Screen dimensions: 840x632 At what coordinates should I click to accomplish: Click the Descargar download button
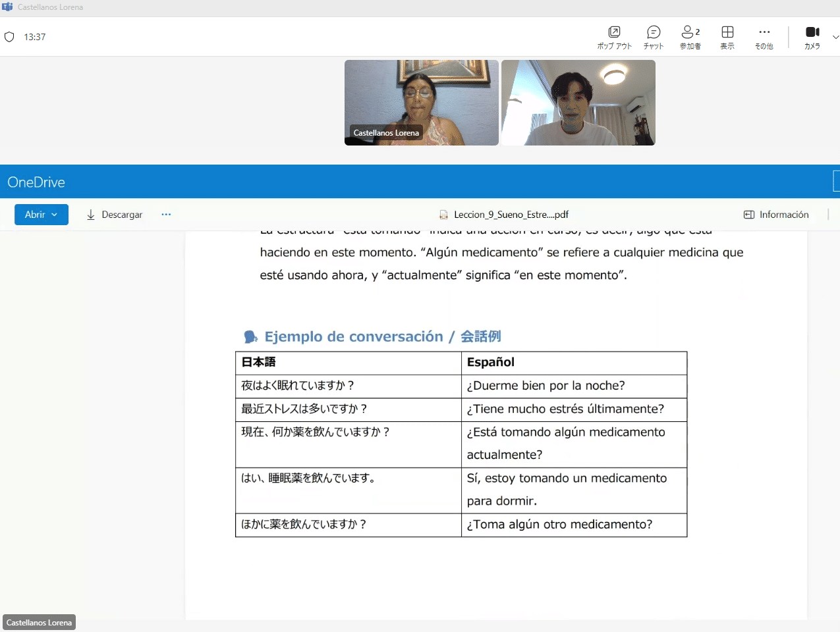coord(115,215)
